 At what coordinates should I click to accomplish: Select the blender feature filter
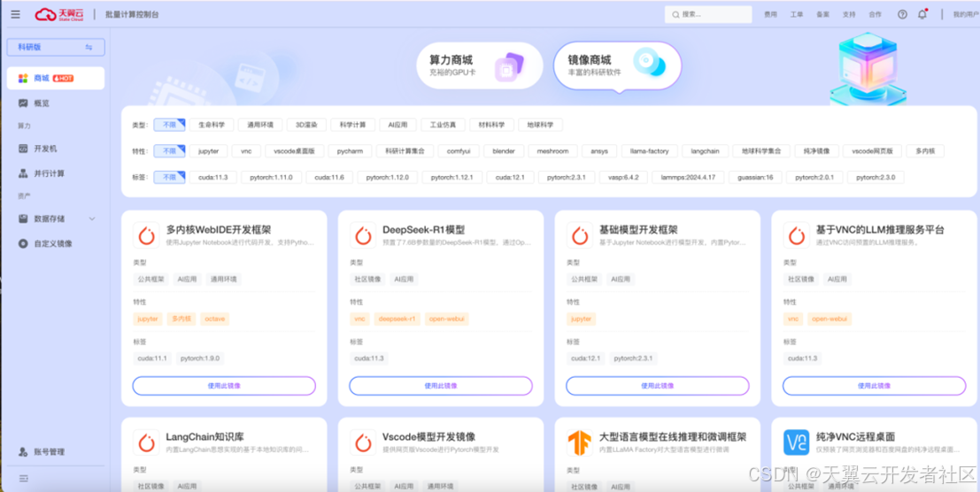pos(503,151)
